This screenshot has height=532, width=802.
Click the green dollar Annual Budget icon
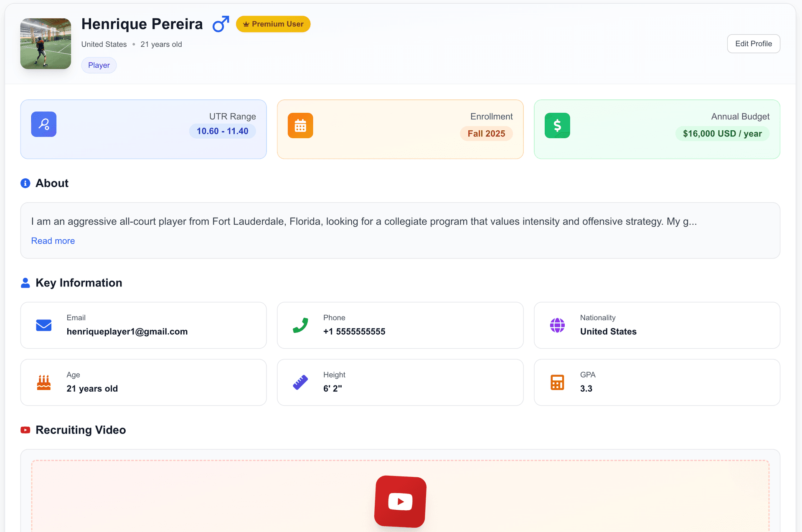pos(557,125)
